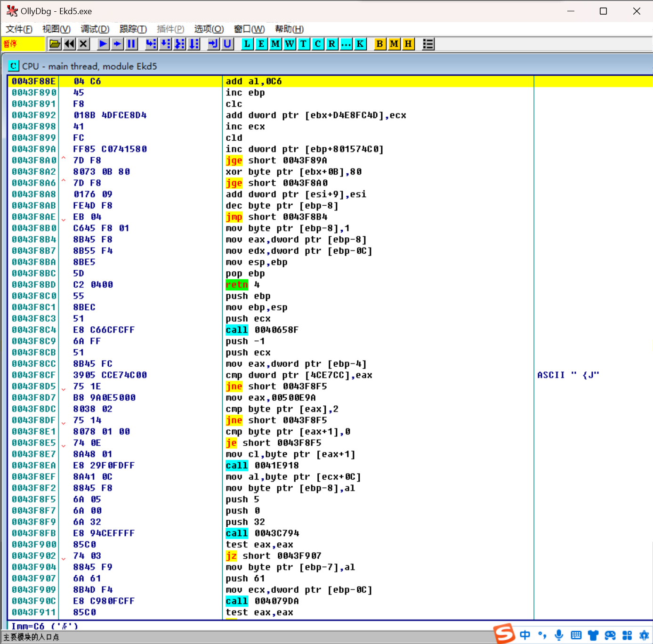Image resolution: width=653 pixels, height=644 pixels.
Task: Click the Close program X toolbar icon
Action: point(84,44)
